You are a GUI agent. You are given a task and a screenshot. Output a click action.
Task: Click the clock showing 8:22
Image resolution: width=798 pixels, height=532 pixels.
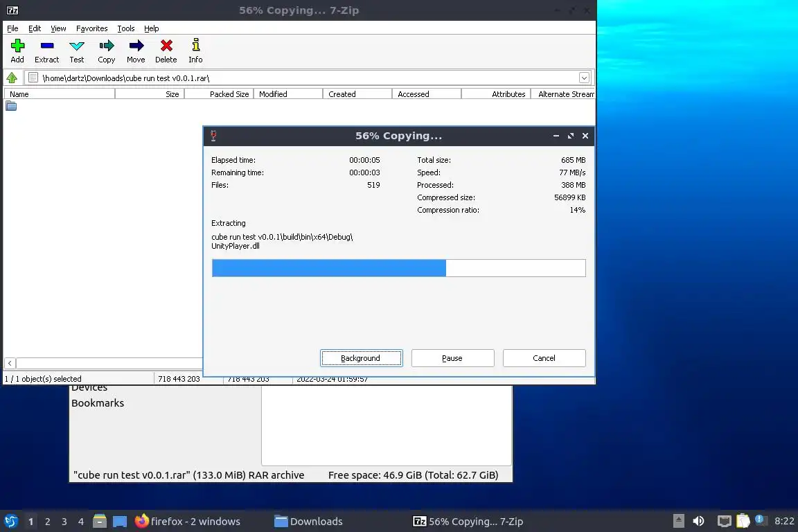coord(784,521)
